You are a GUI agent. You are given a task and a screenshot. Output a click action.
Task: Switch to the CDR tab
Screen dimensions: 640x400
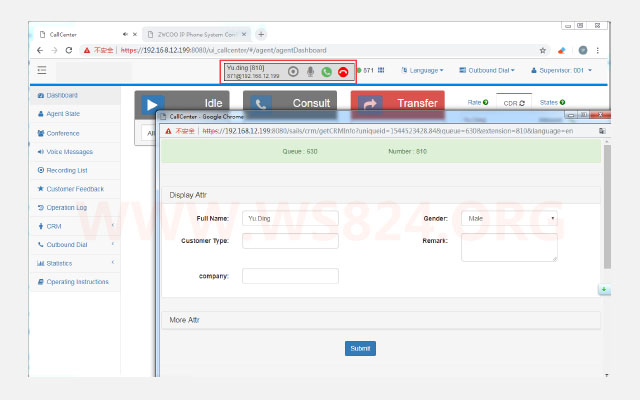pos(514,103)
